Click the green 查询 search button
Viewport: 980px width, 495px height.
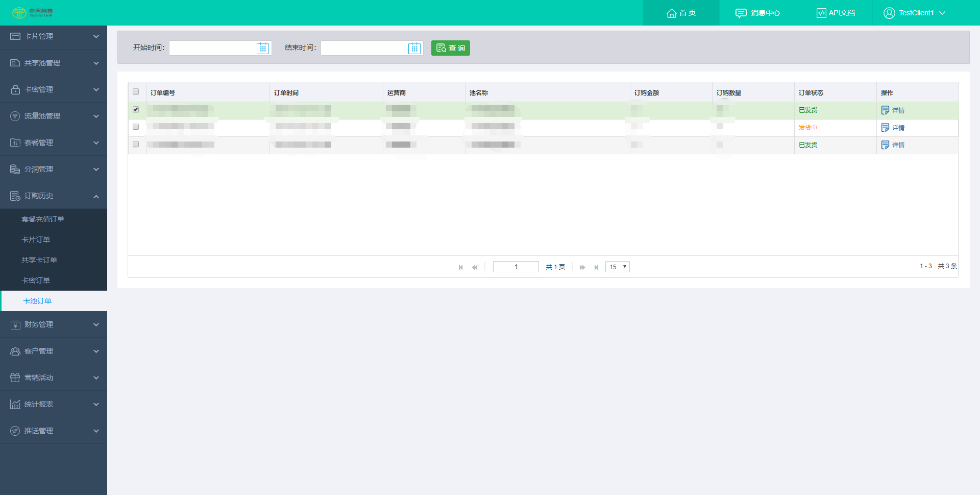click(451, 48)
